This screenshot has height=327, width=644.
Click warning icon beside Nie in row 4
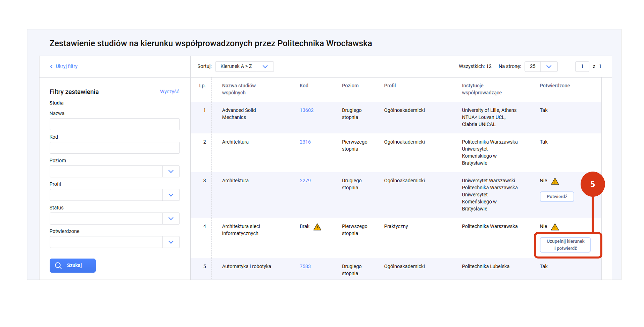pyautogui.click(x=555, y=227)
